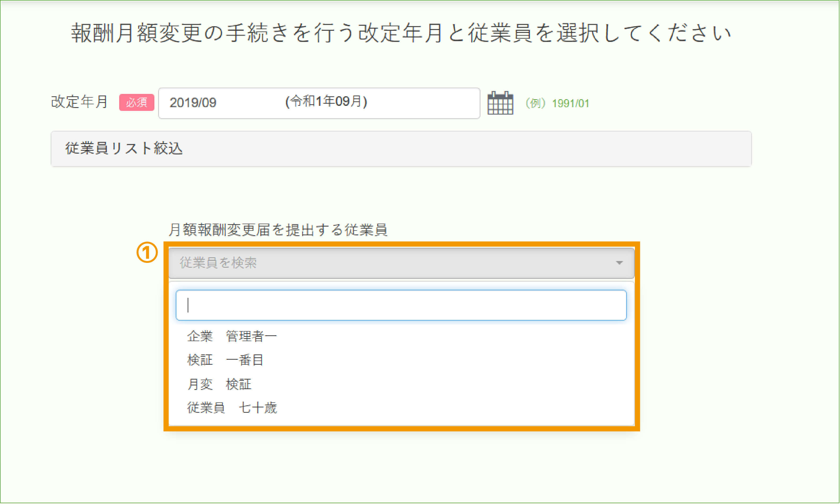Viewport: 840px width, 504px height.
Task: Click the 改定年月 date input field
Action: pyautogui.click(x=319, y=103)
